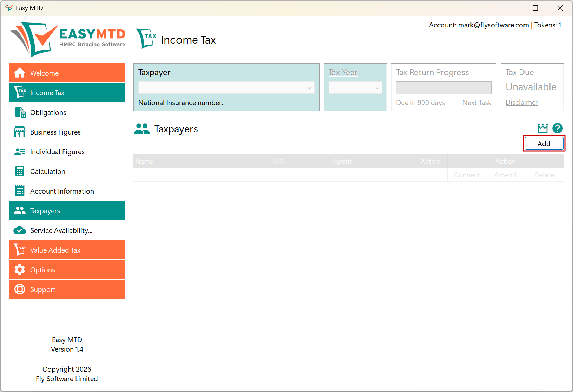The width and height of the screenshot is (573, 392).
Task: Click the Individual Figures person icon
Action: [x=20, y=152]
